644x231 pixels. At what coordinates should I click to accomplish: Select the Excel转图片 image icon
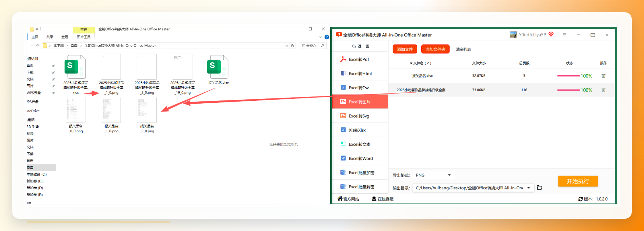click(343, 102)
